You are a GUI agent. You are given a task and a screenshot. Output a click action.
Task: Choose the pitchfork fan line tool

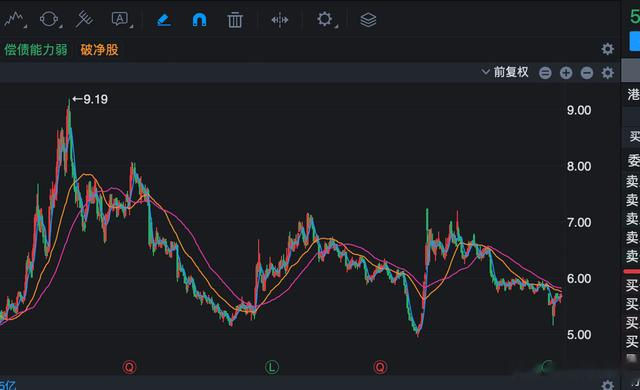84,19
